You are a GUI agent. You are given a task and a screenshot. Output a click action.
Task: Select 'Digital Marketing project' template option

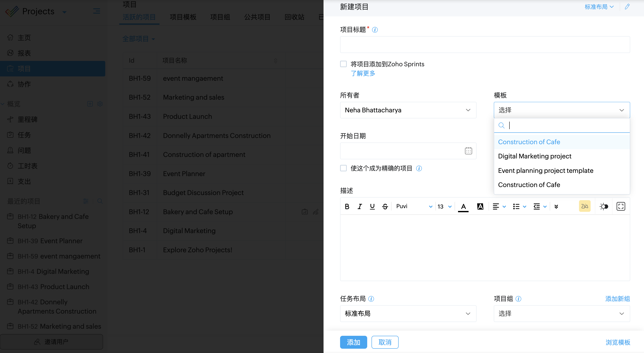point(534,156)
